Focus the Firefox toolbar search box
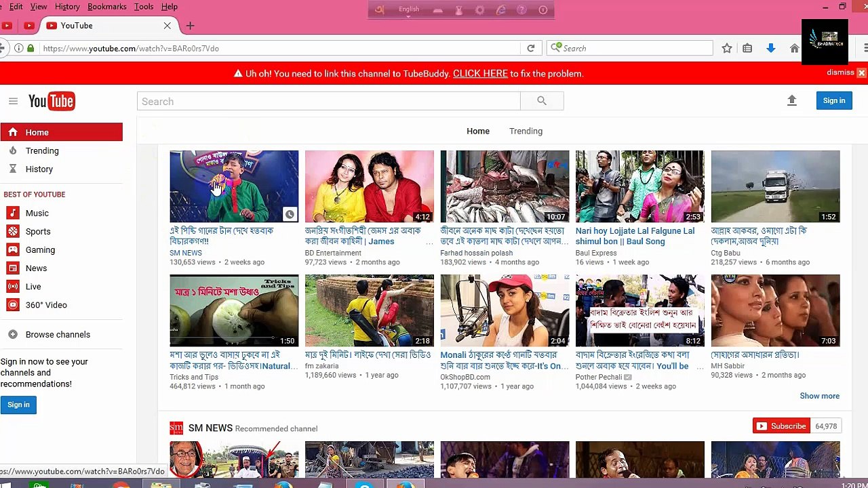The height and width of the screenshot is (488, 868). tap(631, 48)
